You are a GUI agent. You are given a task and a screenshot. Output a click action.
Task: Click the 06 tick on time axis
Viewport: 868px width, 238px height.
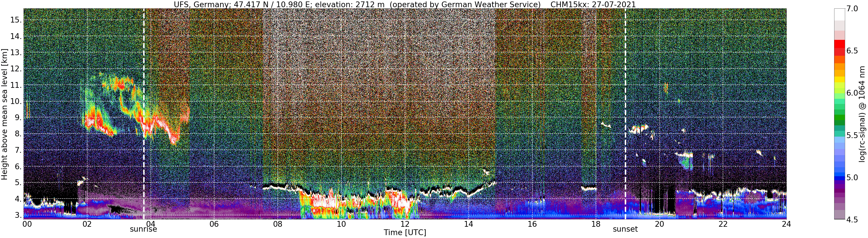214,224
